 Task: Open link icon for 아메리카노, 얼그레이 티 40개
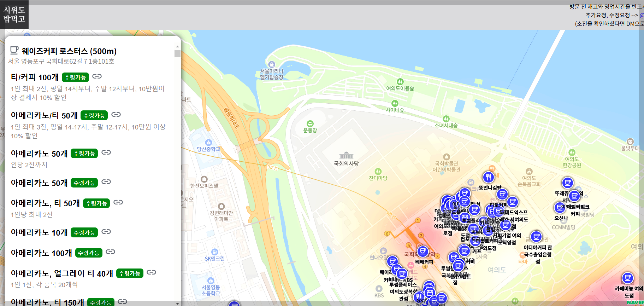[x=152, y=272]
